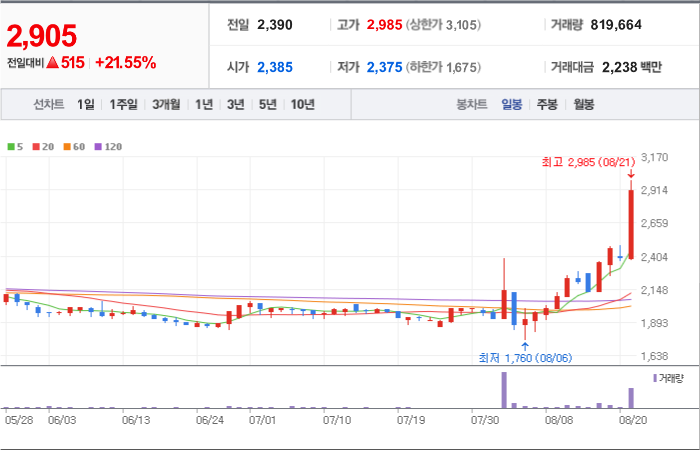The height and width of the screenshot is (450, 700).
Task: Click the red up-triangle change icon next to 515
Action: (x=52, y=63)
